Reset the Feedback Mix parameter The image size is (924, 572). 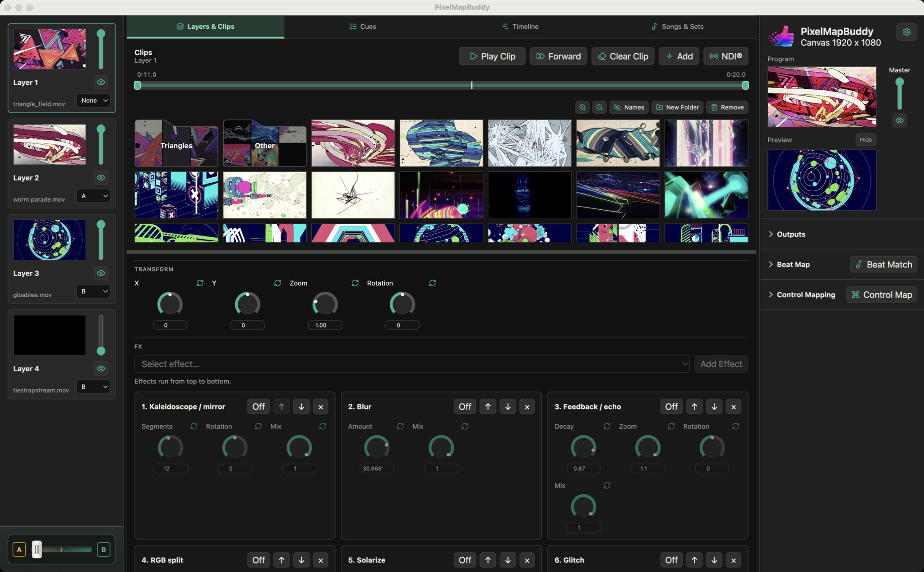pyautogui.click(x=607, y=485)
